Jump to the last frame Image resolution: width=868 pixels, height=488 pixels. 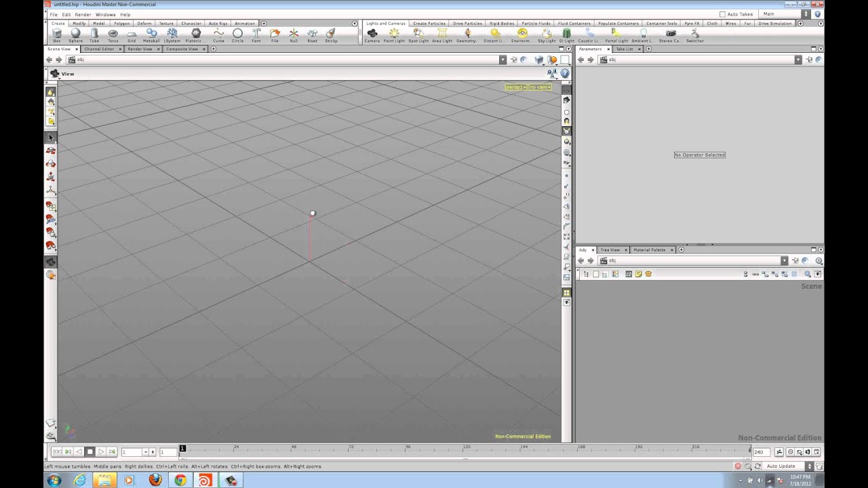click(112, 452)
